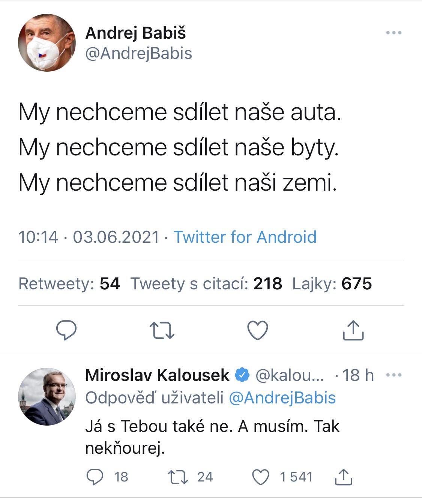Reply to Andrej Babiš's main tweet
Viewport: 422px width, 504px height.
(x=66, y=330)
